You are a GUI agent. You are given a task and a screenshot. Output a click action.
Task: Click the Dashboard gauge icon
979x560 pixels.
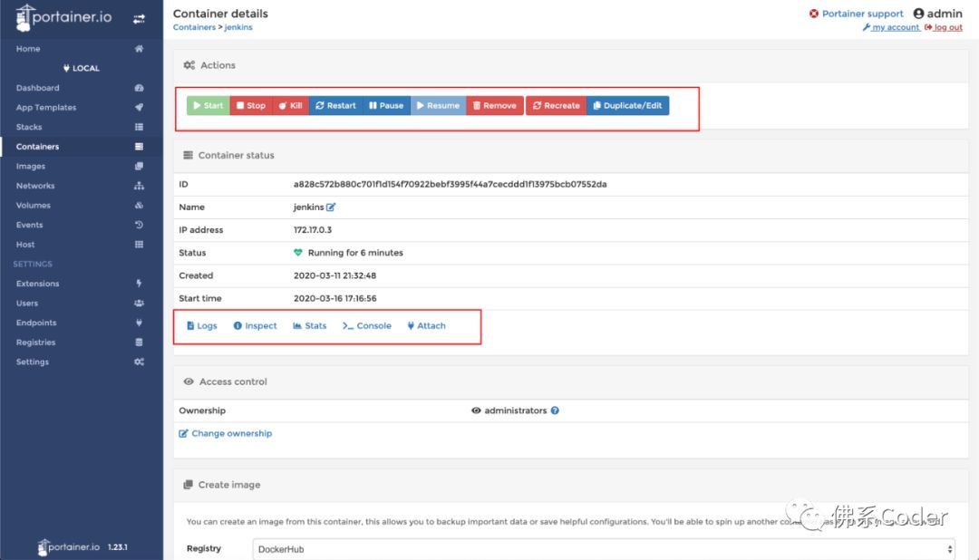139,88
